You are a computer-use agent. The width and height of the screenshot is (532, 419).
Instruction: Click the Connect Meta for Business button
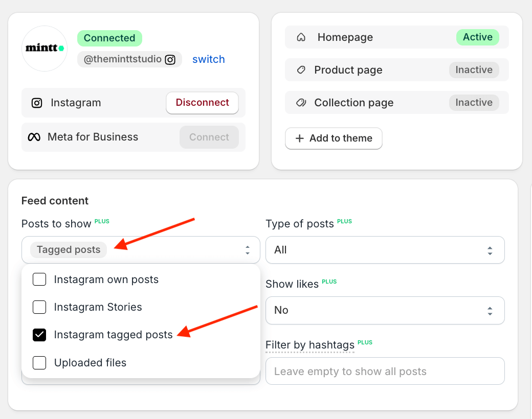[x=209, y=137]
